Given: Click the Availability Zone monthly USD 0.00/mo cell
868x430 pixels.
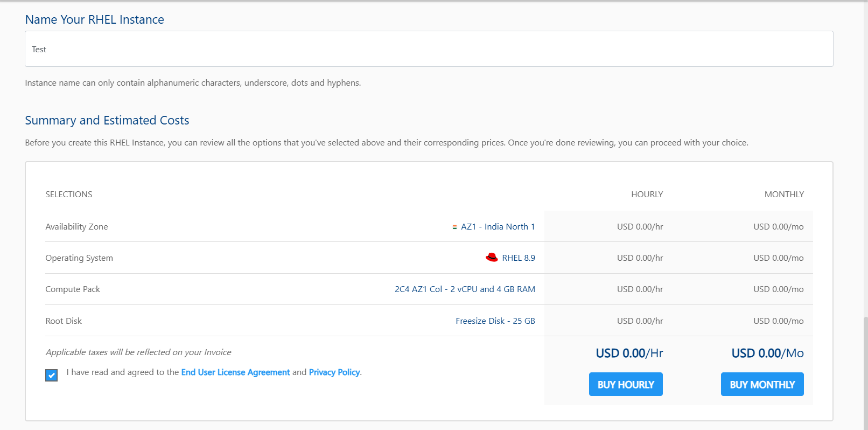Looking at the screenshot, I should point(779,227).
